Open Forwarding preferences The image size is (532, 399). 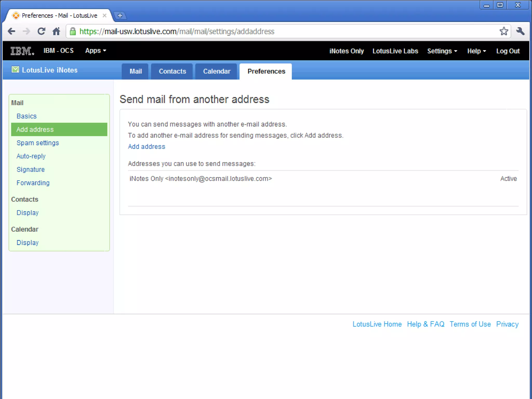pyautogui.click(x=33, y=183)
